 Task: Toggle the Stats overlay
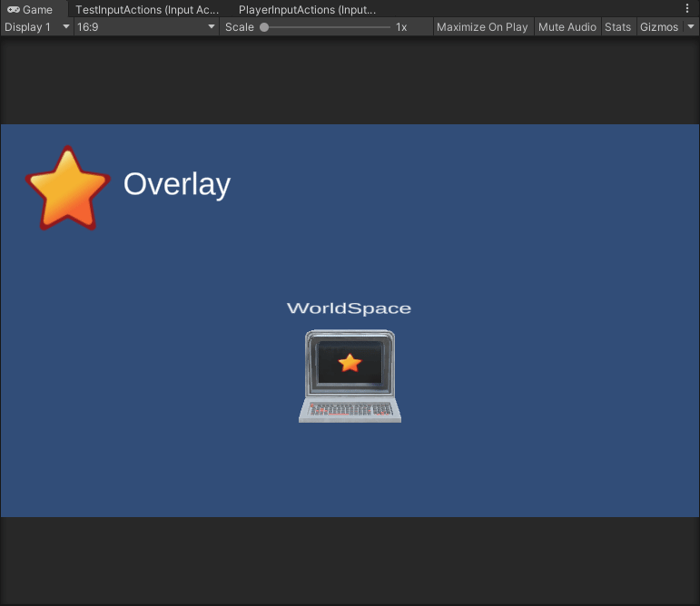tap(618, 27)
